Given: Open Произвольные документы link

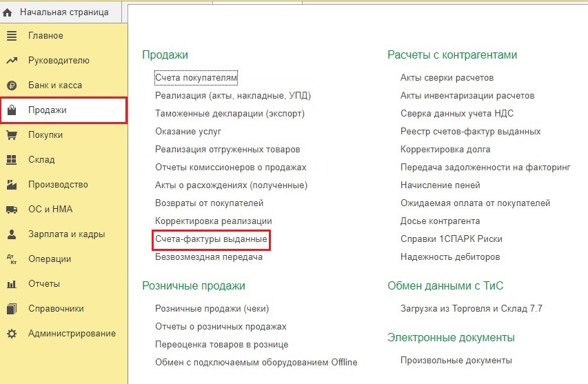Looking at the screenshot, I should (x=456, y=361).
